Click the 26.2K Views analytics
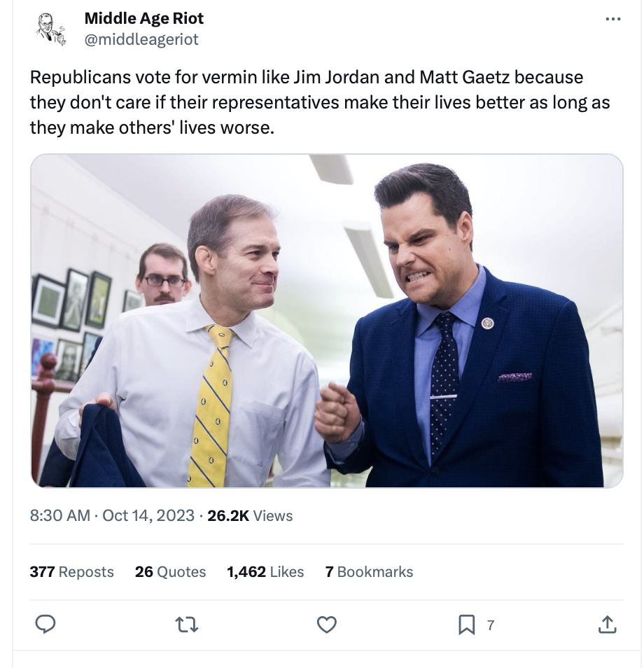This screenshot has width=644, height=668. click(x=250, y=515)
